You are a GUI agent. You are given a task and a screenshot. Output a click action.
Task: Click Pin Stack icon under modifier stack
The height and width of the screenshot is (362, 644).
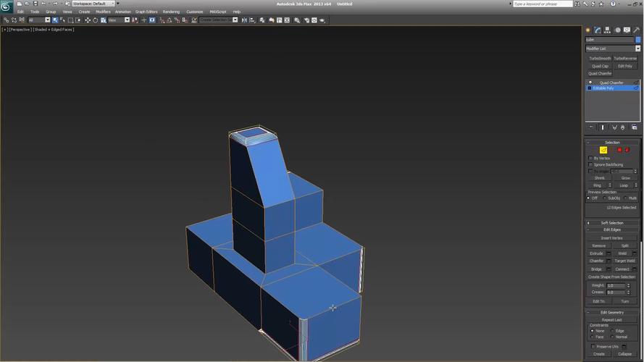pyautogui.click(x=591, y=127)
